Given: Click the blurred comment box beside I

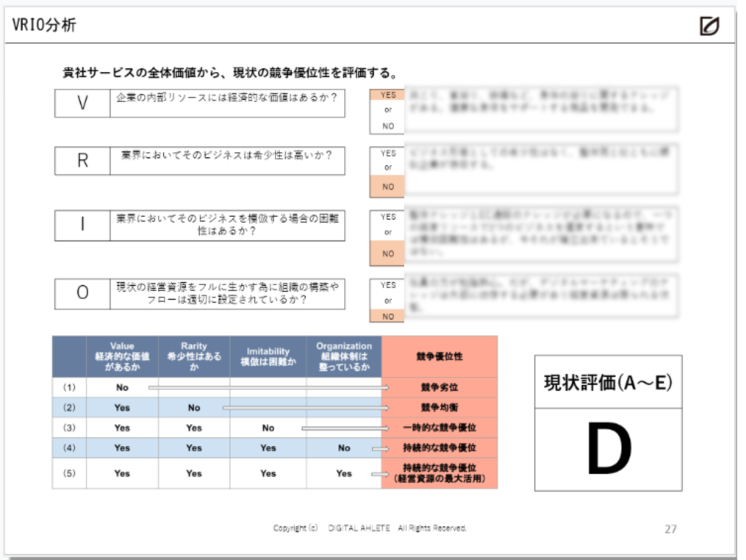Looking at the screenshot, I should [542, 234].
